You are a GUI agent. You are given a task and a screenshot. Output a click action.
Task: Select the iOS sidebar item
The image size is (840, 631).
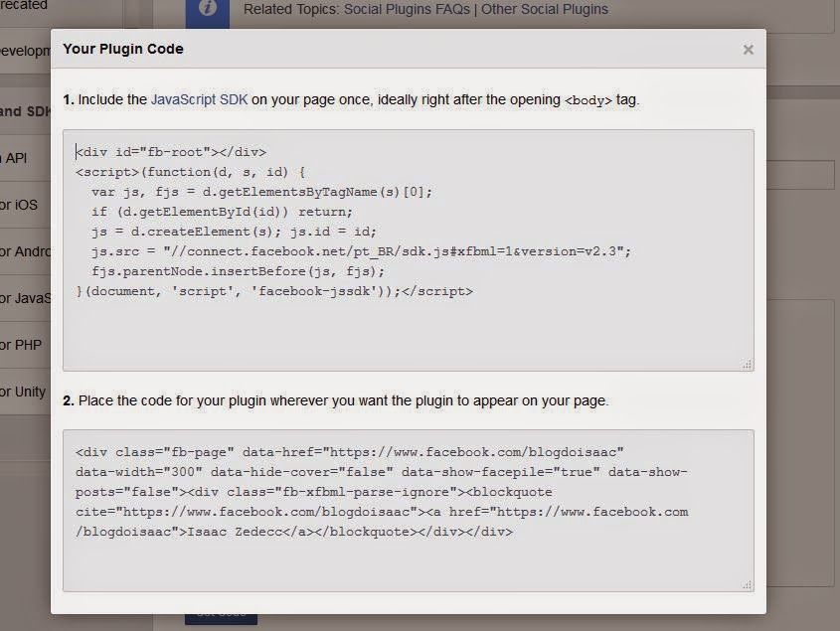pos(25,205)
